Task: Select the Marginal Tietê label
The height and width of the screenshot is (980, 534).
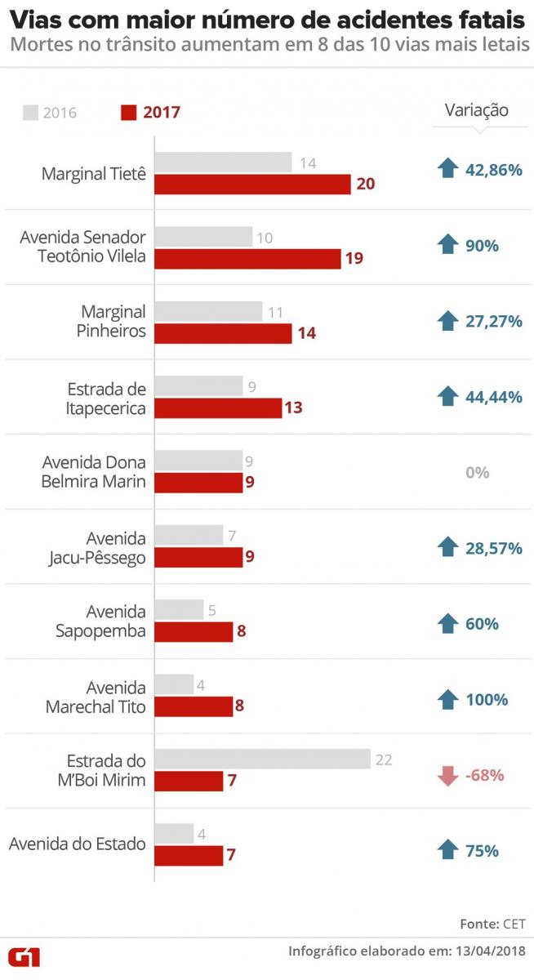Action: click(x=94, y=173)
